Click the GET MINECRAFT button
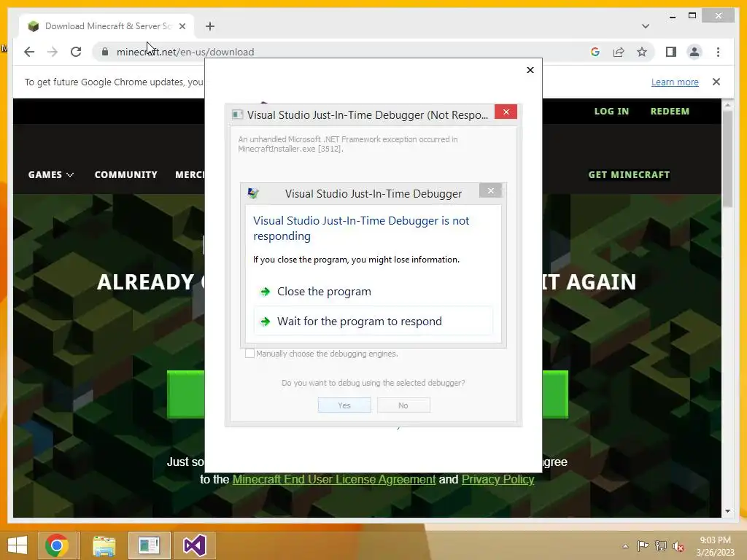This screenshot has height=560, width=747. (x=629, y=175)
